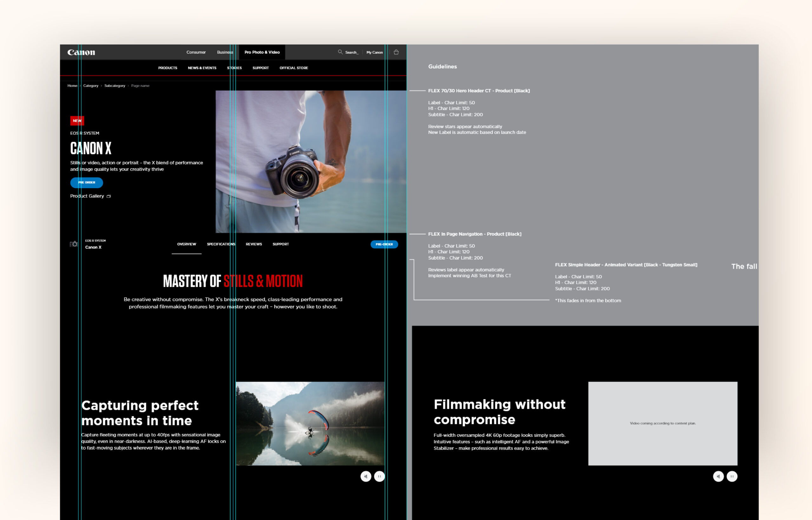The width and height of the screenshot is (812, 520).
Task: Click the Canon logo
Action: pos(81,52)
